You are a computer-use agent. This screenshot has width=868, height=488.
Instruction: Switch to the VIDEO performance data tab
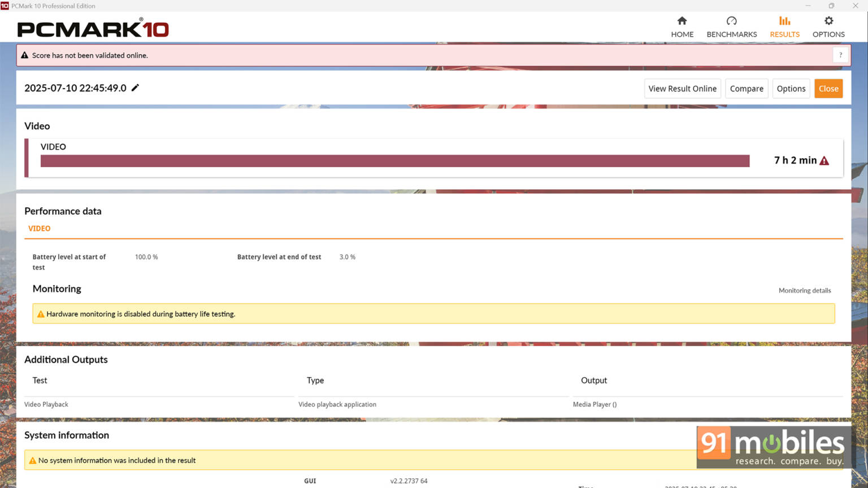tap(39, 228)
